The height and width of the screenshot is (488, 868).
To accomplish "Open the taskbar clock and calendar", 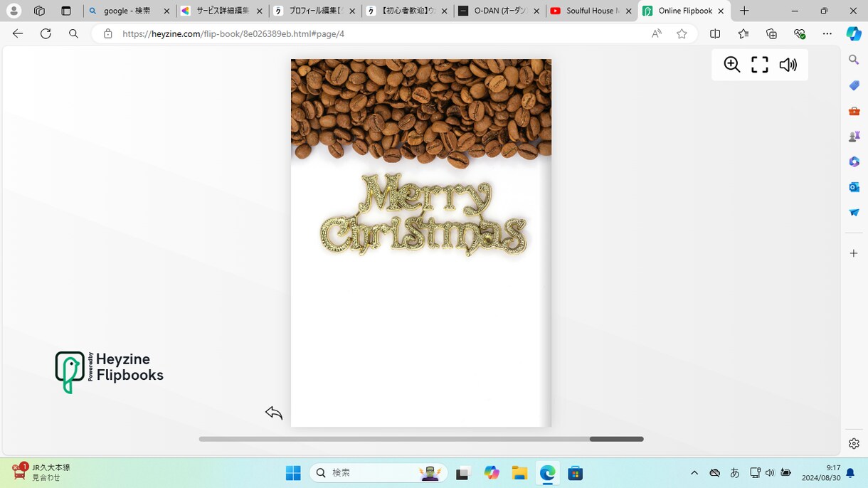I will coord(822,473).
